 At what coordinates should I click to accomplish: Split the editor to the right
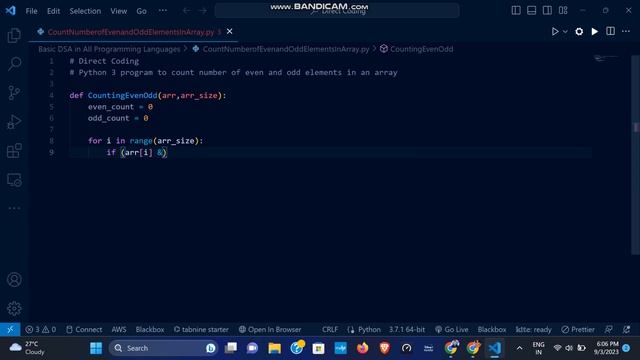[x=610, y=31]
